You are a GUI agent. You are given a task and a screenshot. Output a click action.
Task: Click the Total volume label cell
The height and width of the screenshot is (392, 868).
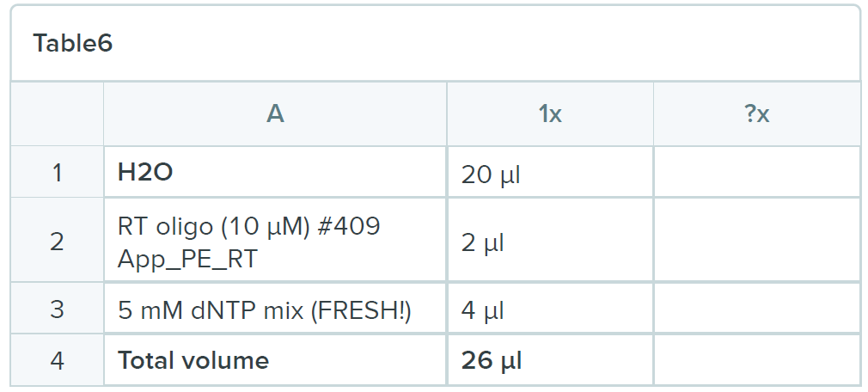(x=275, y=360)
